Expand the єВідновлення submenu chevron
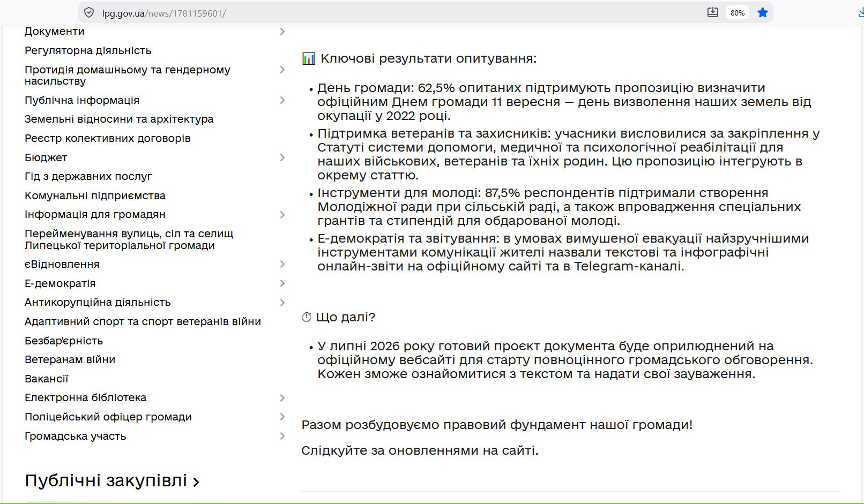 (x=282, y=264)
